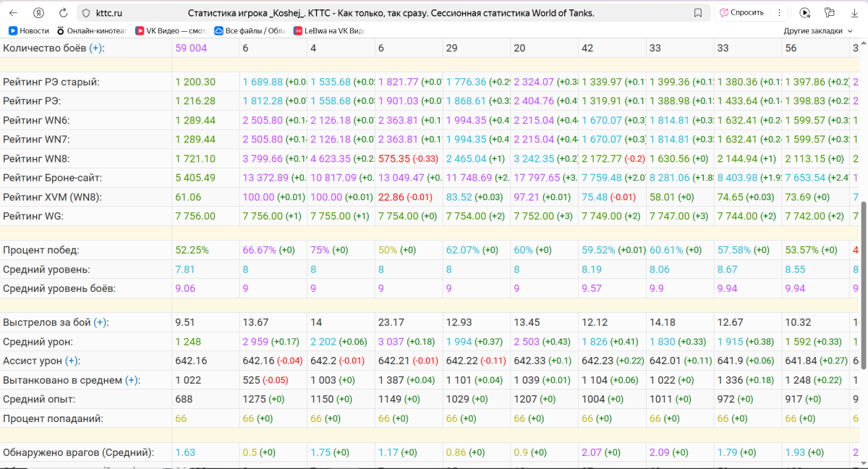Click the browser back arrow
Screen dimensions: 868x469
tap(13, 13)
